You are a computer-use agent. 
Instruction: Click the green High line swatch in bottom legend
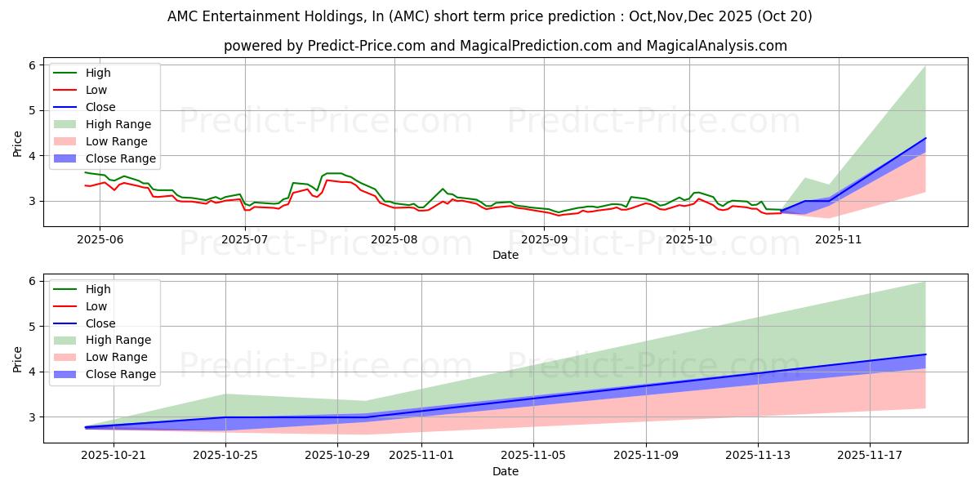(x=67, y=289)
